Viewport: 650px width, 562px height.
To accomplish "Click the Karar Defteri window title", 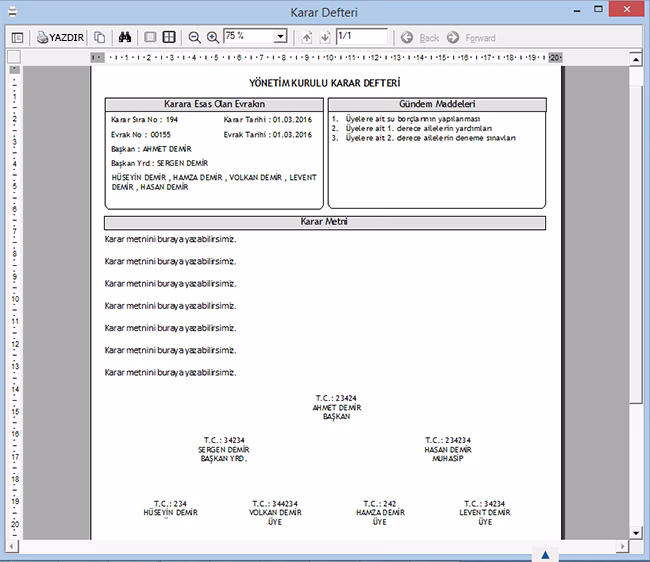I will [324, 12].
